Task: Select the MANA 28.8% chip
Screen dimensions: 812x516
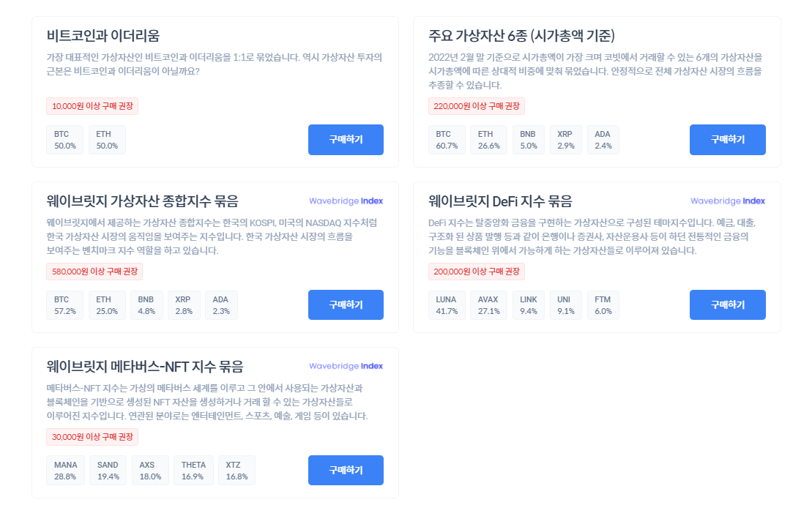Action: (65, 471)
